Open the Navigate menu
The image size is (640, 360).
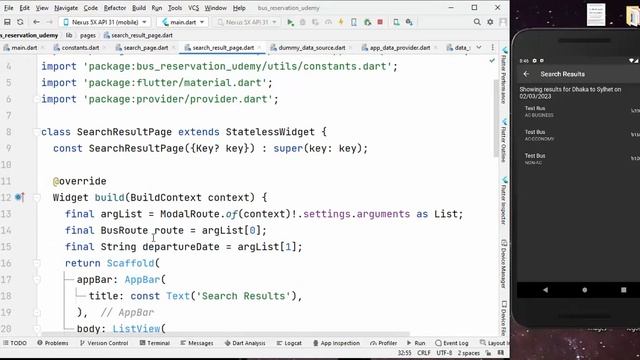coord(66,8)
